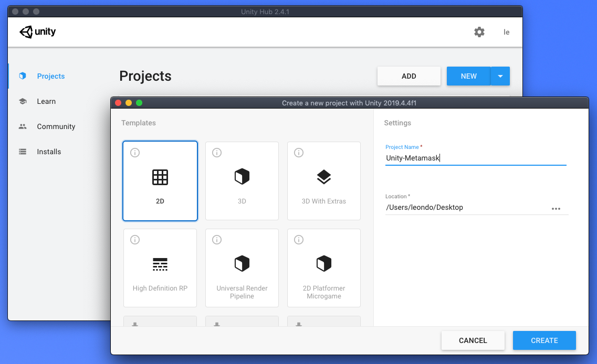Open info tooltip on 2D Platformer Microgame
This screenshot has height=364, width=597.
299,240
